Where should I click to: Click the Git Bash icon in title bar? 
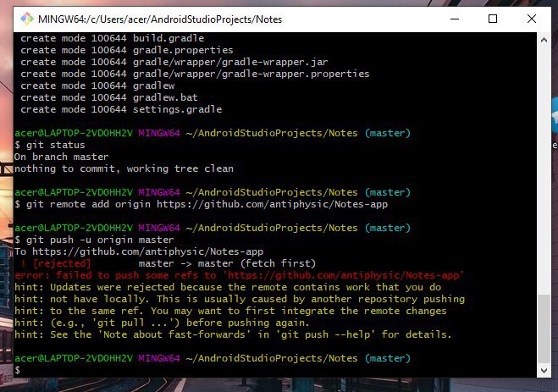(27, 19)
